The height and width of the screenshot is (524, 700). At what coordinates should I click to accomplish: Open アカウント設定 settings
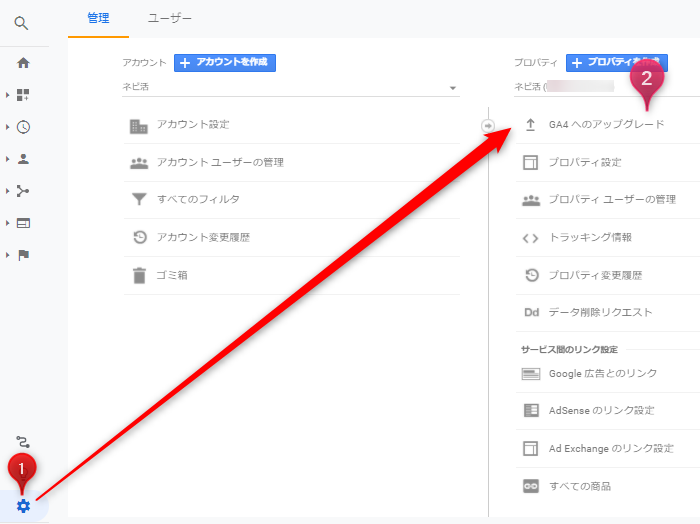pos(193,125)
